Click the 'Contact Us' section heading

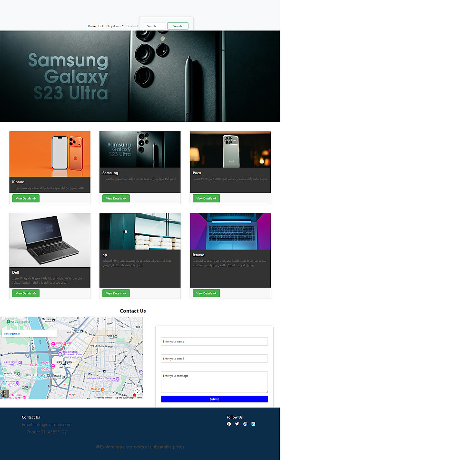(133, 311)
